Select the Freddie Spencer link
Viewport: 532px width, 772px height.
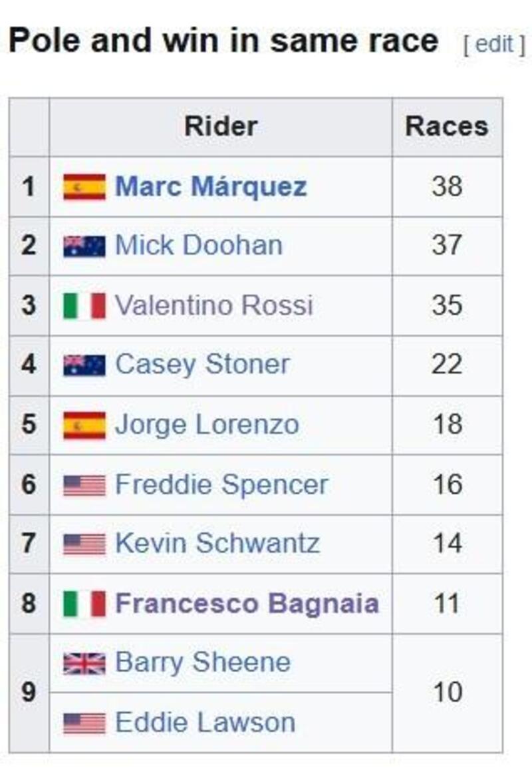pyautogui.click(x=221, y=484)
